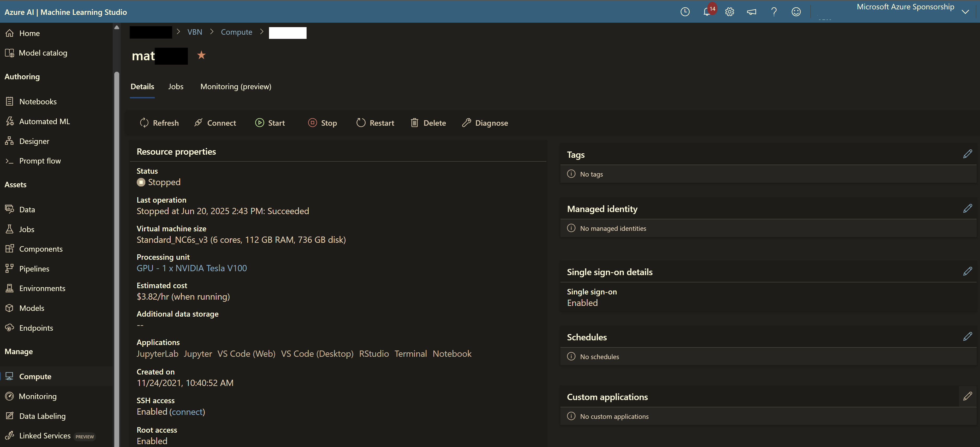Click the Stop button
Viewport: 980px width, 447px height.
pos(322,123)
